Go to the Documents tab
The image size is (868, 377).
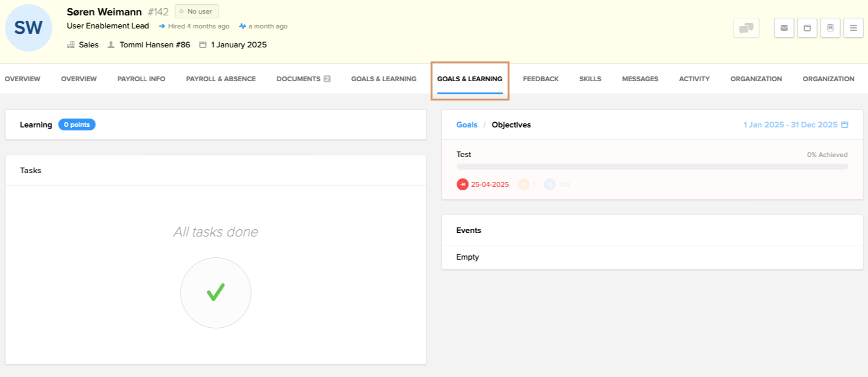303,79
